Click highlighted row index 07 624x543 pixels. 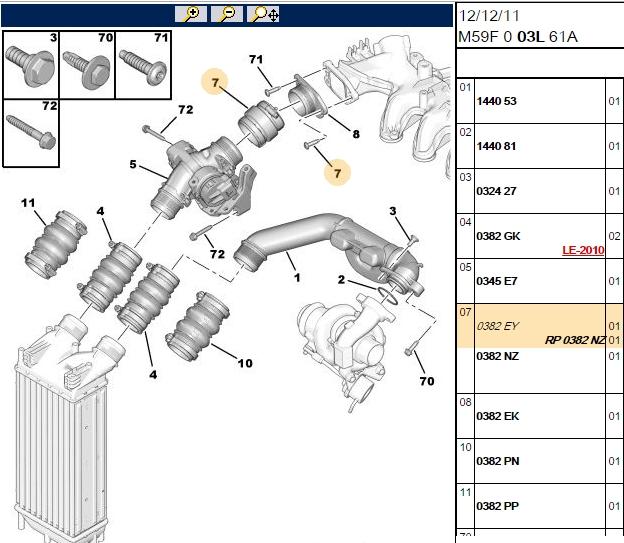(x=465, y=312)
